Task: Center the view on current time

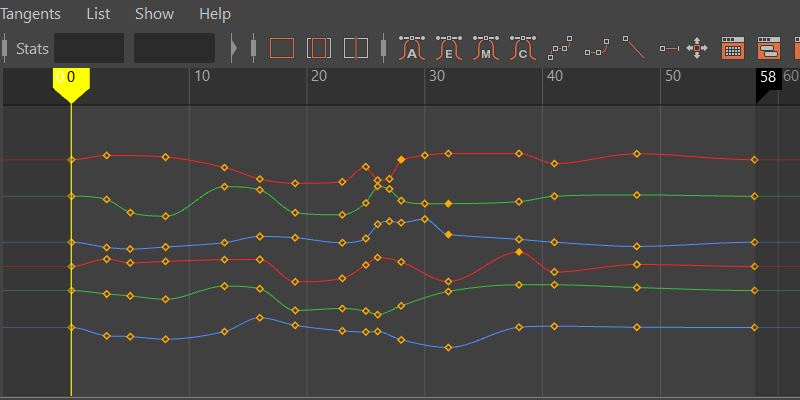Action: tap(355, 47)
